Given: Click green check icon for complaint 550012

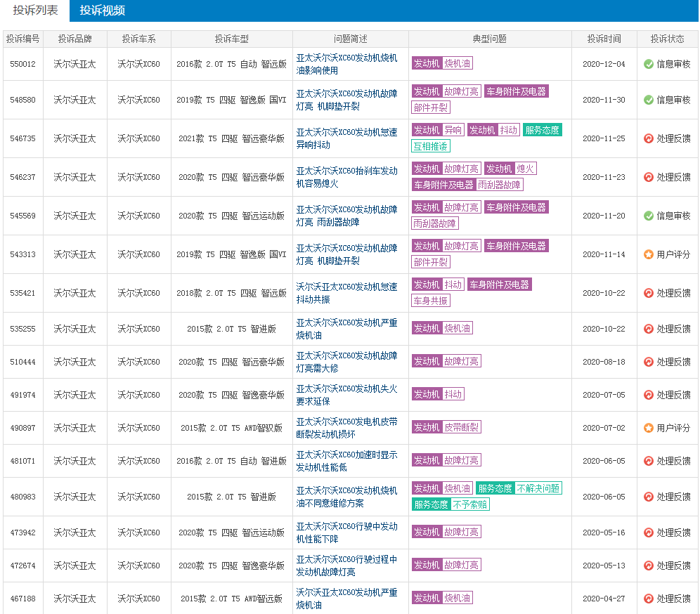Looking at the screenshot, I should tap(649, 64).
